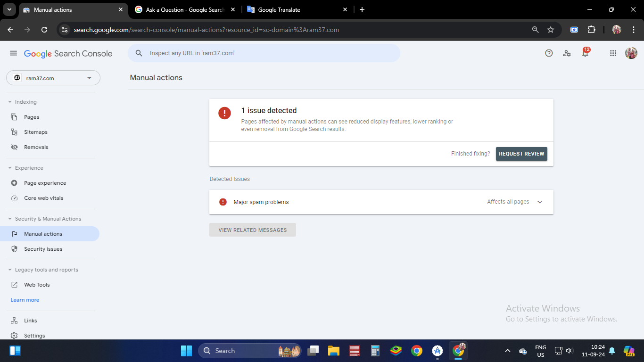Click VIEW RELATED MESSAGES

[x=252, y=230]
